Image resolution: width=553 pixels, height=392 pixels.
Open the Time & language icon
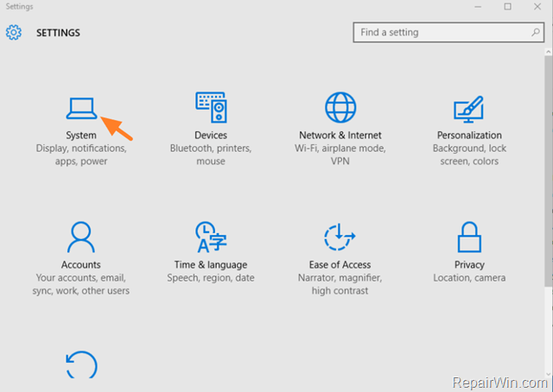(211, 237)
